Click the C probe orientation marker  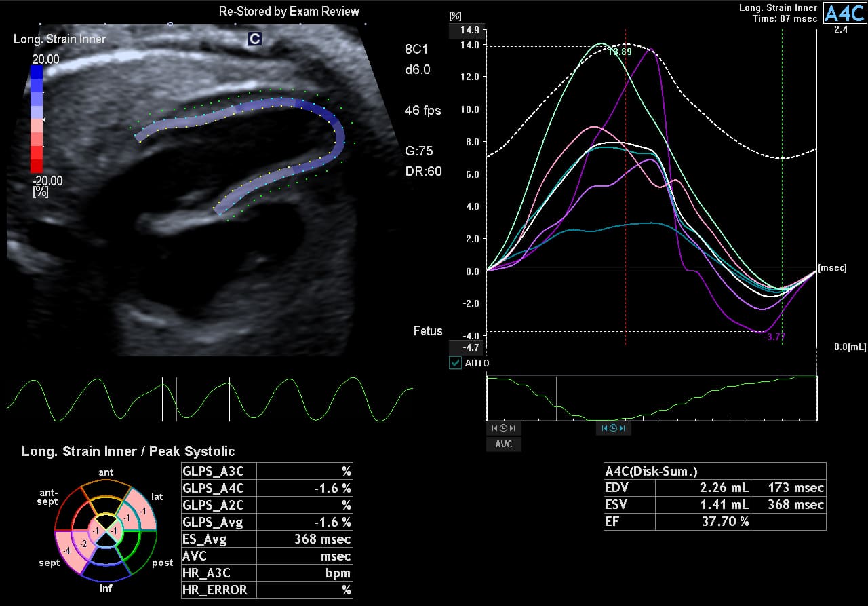pyautogui.click(x=254, y=39)
